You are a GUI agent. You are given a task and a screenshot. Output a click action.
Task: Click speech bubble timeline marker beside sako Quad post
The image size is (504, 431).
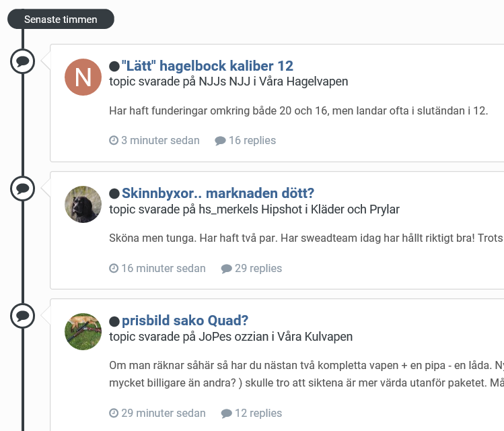point(23,315)
